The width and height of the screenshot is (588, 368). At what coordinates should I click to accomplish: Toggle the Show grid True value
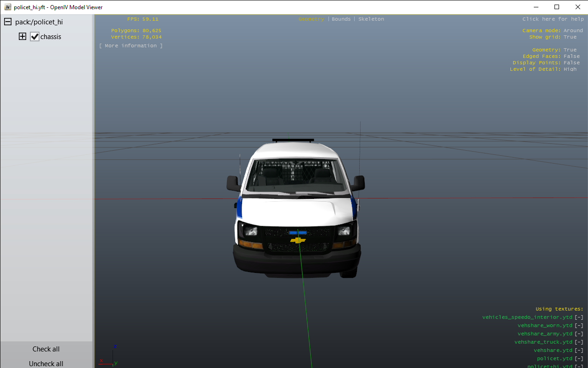[x=570, y=37]
